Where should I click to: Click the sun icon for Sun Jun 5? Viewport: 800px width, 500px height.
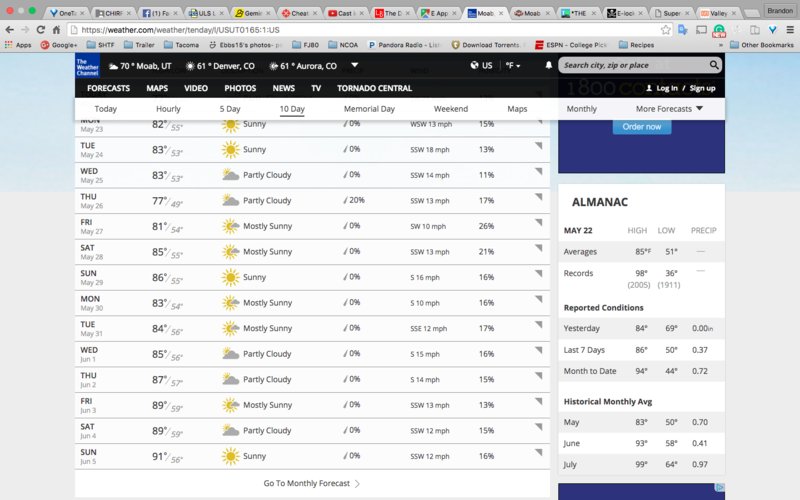[231, 456]
